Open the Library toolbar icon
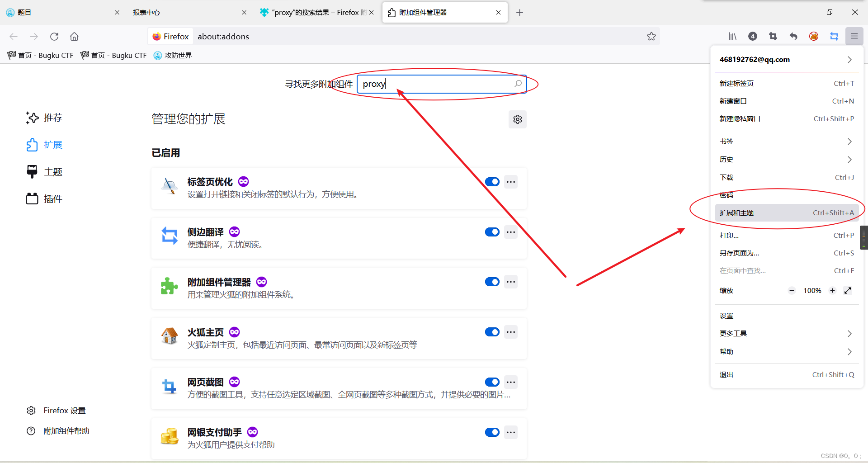 pos(732,36)
